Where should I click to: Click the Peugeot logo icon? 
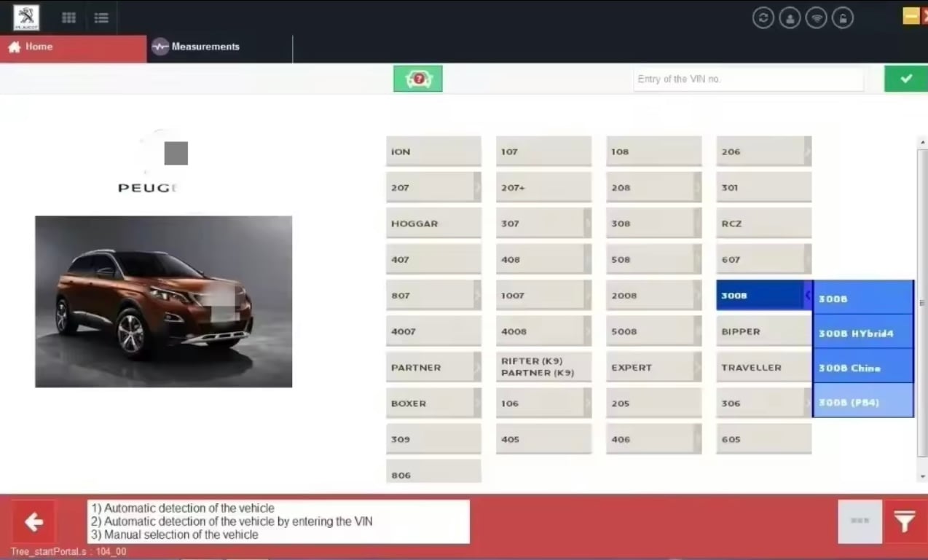click(26, 17)
